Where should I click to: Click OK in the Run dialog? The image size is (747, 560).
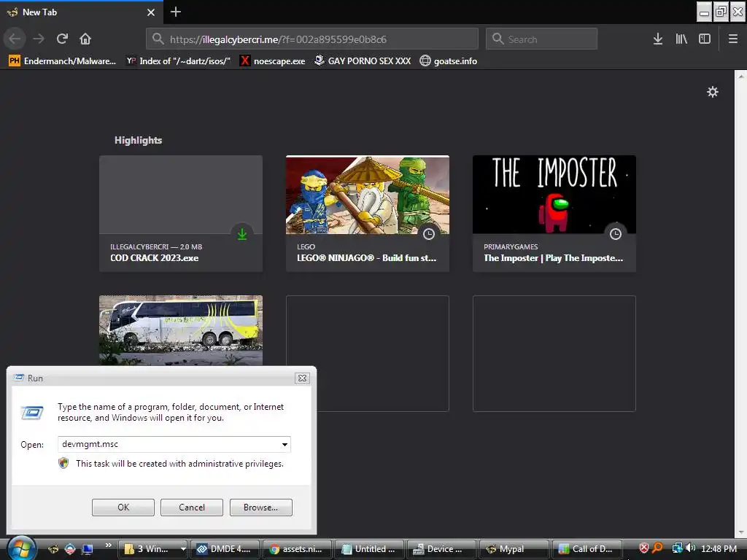point(123,507)
